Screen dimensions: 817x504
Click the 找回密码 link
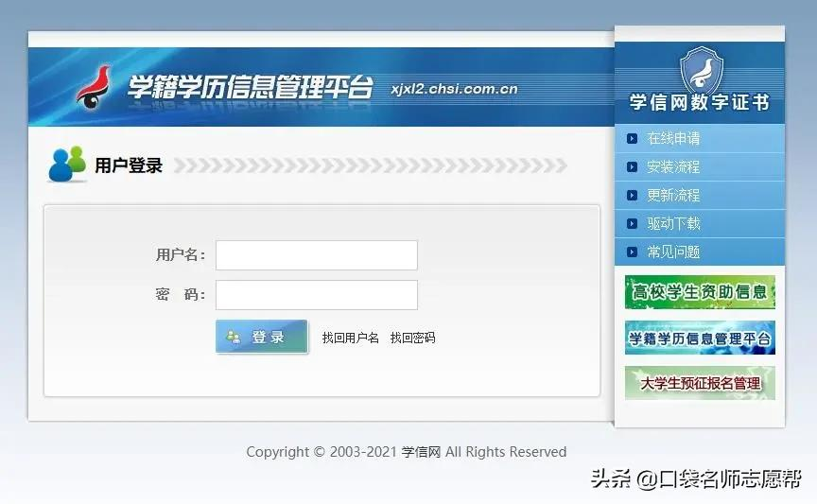point(412,338)
